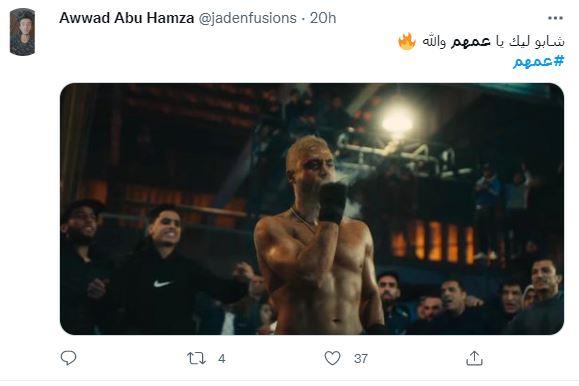579x386 pixels.
Task: Follow the blue #عمهم hashtag
Action: pos(539,61)
